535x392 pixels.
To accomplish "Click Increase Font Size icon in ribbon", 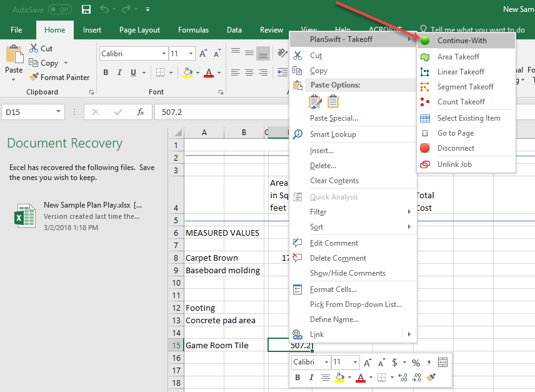I will 203,54.
